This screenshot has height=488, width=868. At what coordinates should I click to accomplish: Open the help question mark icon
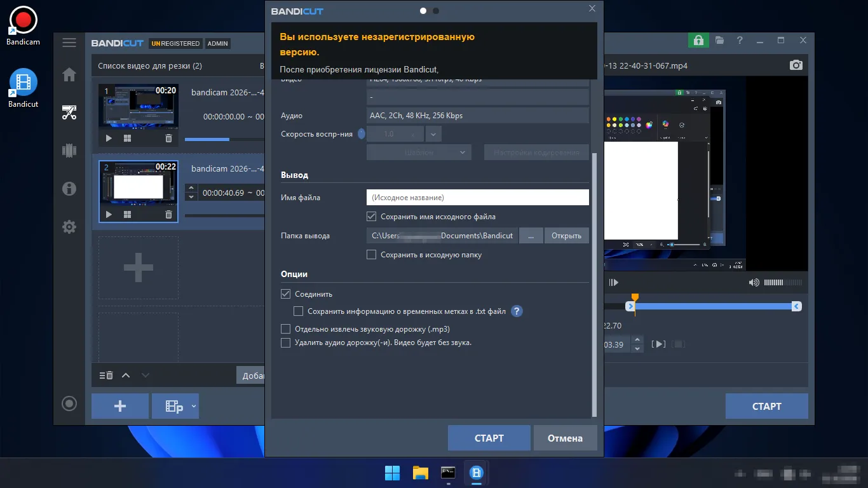tap(740, 40)
